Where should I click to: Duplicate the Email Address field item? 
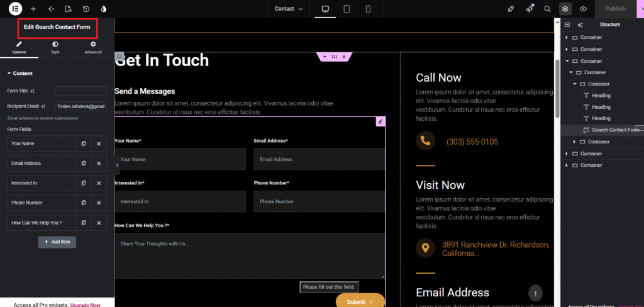coord(84,163)
